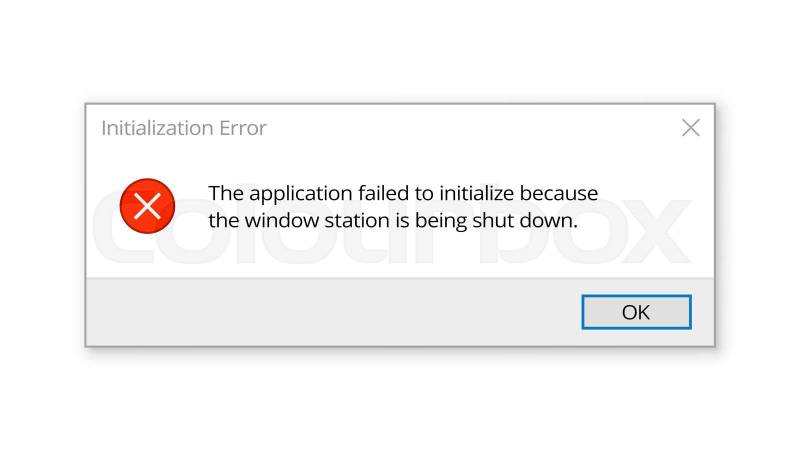800x450 pixels.
Task: Close the Initialization Error dialog with X
Action: point(690,128)
